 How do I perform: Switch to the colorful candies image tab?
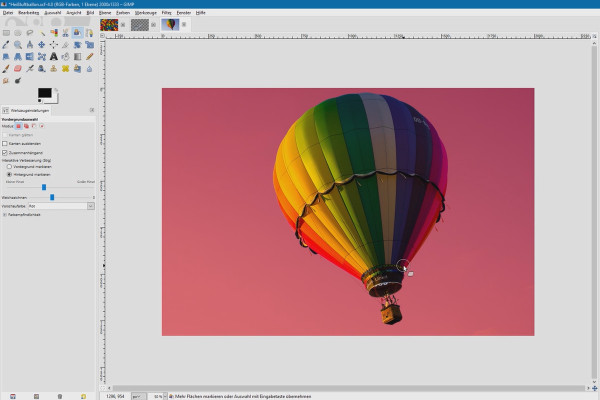(109, 25)
